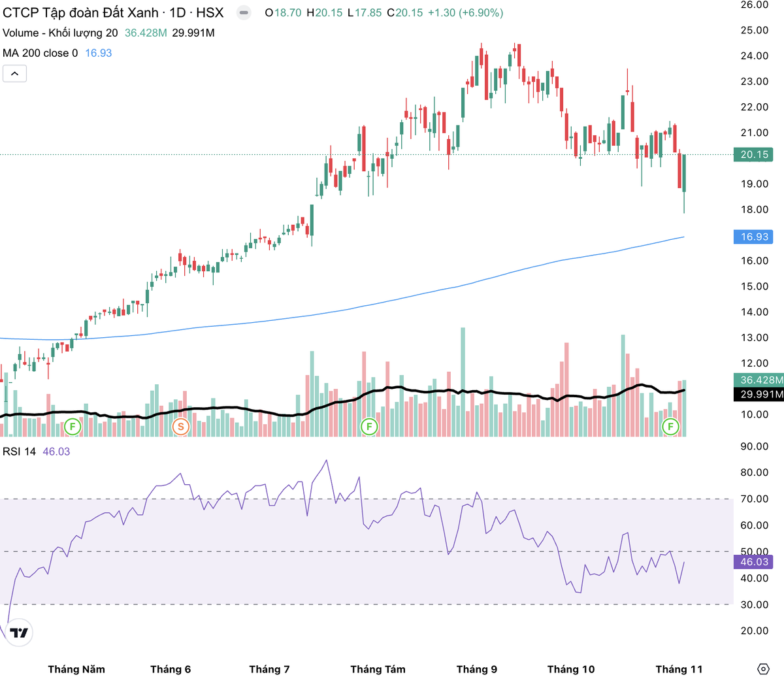This screenshot has width=784, height=677.
Task: Click Tháng 9 on the time axis
Action: [476, 669]
